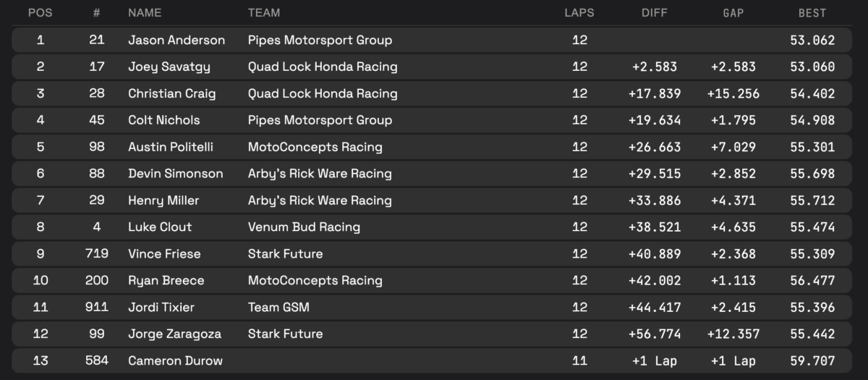
Task: Open rider Jason Anderson's name
Action: point(176,41)
